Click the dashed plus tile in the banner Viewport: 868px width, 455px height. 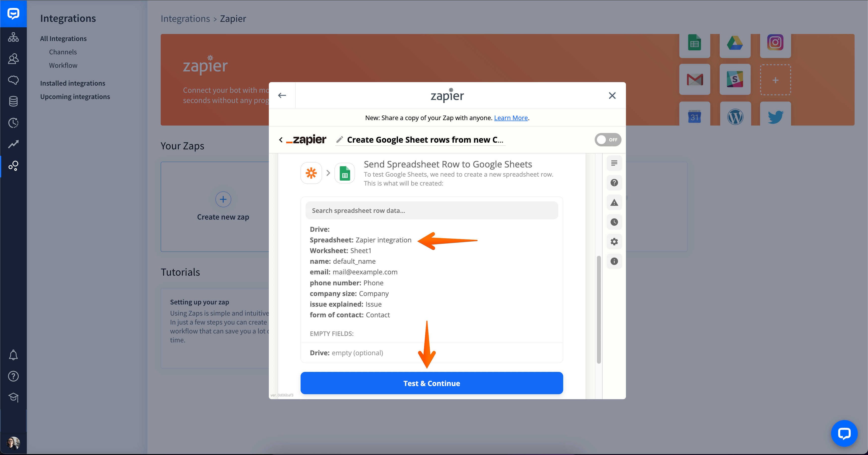tap(775, 80)
